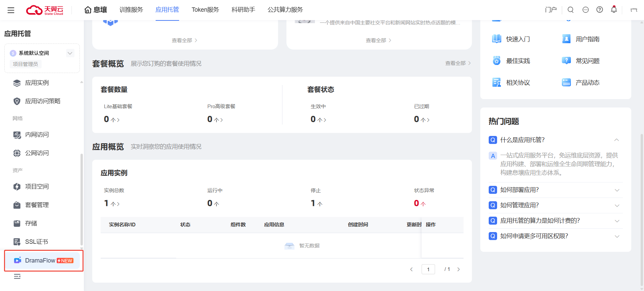Click 查看全部 link beside 套餐概览
The width and height of the screenshot is (644, 291).
coord(458,63)
